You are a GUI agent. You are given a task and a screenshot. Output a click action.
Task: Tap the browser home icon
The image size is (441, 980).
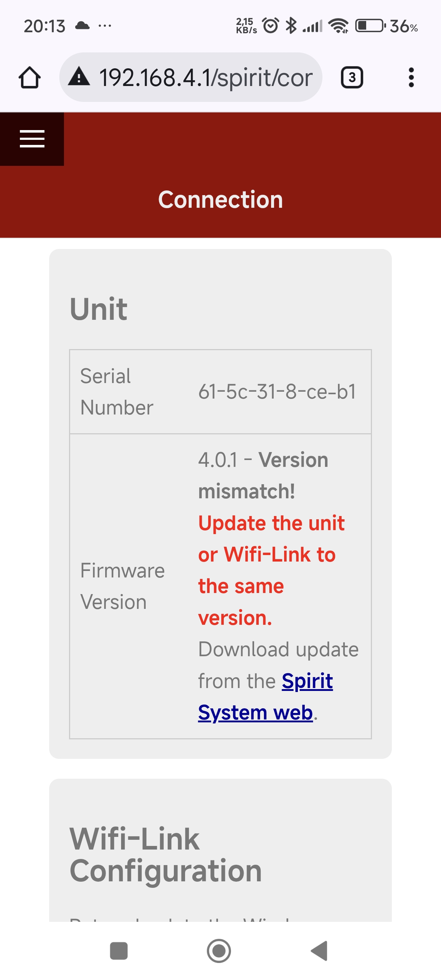(x=30, y=78)
